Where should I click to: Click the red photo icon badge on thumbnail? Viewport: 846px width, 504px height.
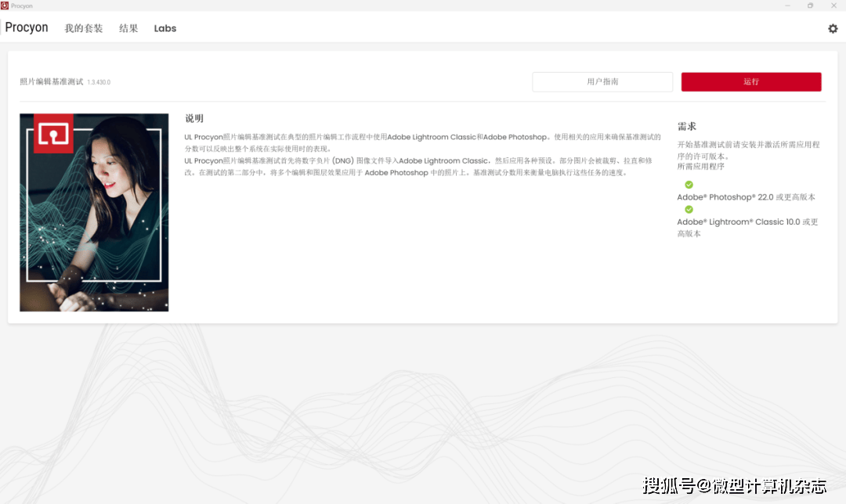53,133
